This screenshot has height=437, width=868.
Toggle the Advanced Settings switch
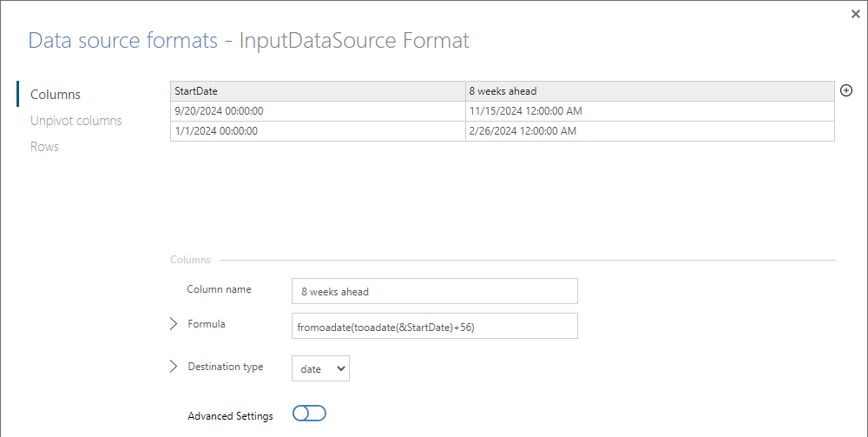coord(309,414)
